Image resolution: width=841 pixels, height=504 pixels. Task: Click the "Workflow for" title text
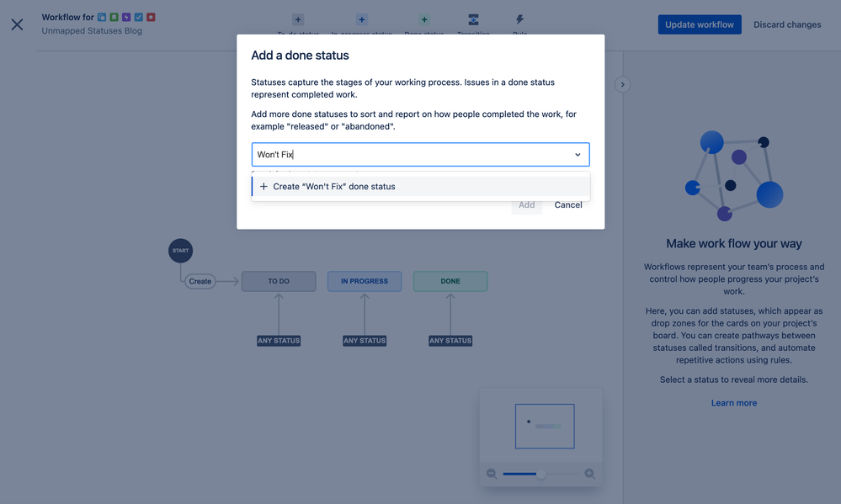67,17
